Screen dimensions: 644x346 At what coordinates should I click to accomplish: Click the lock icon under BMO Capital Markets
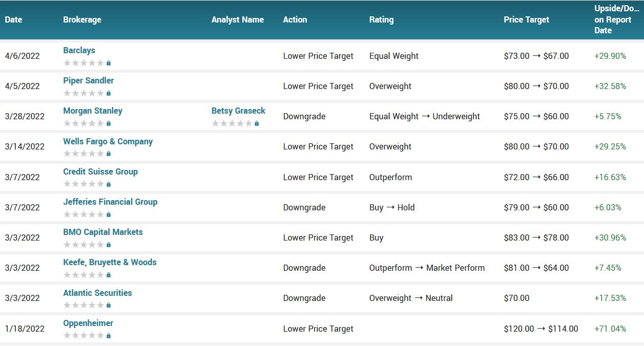pyautogui.click(x=109, y=245)
